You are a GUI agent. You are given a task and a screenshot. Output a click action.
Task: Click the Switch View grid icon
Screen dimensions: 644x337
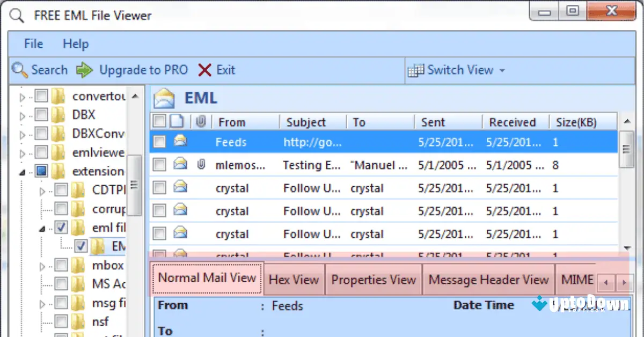tap(417, 70)
